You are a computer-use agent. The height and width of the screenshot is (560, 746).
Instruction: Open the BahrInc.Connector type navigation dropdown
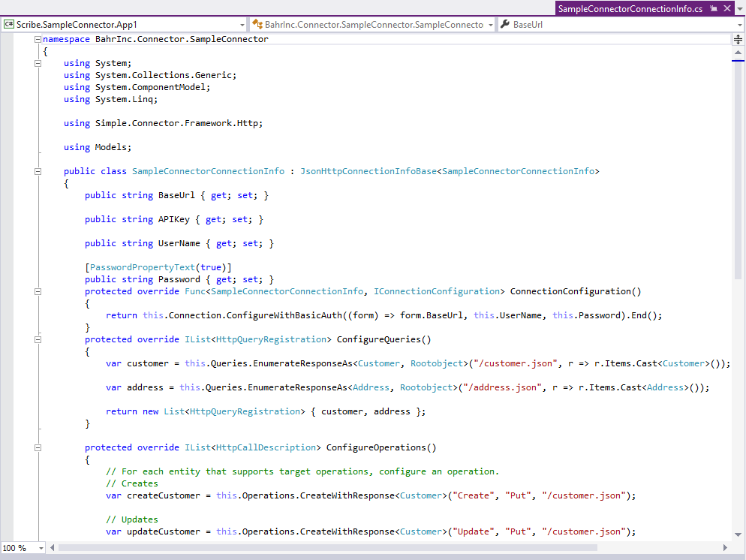491,25
